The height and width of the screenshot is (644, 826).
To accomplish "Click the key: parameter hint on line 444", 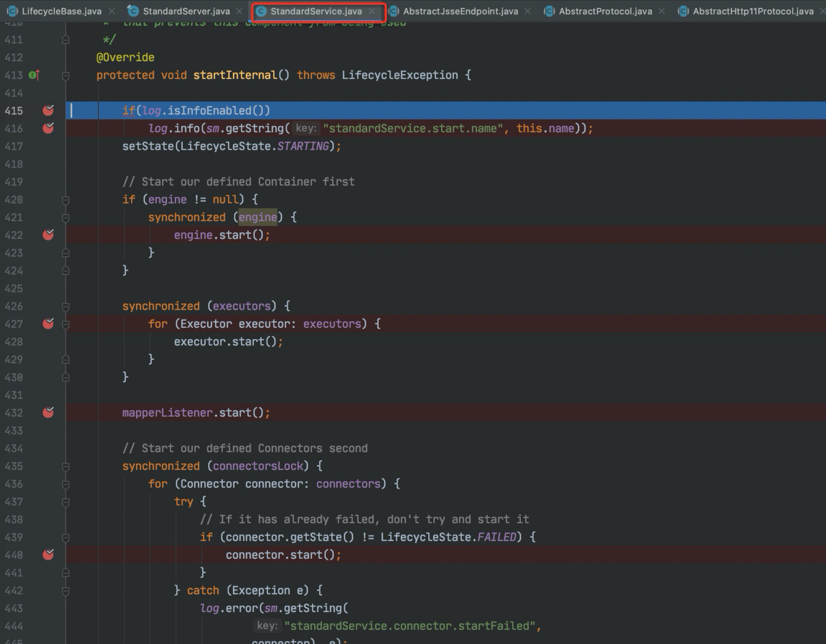I will click(x=267, y=626).
